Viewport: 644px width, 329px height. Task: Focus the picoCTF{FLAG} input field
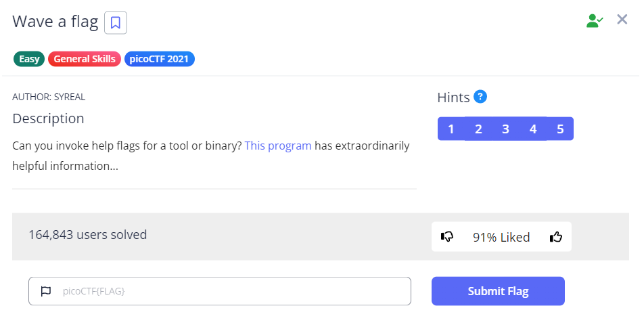[230, 291]
